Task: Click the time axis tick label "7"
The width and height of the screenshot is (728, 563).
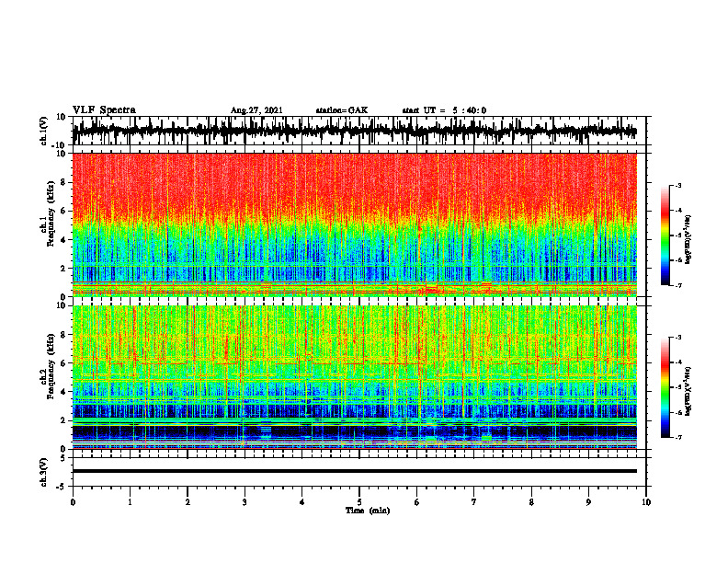Action: pos(474,502)
